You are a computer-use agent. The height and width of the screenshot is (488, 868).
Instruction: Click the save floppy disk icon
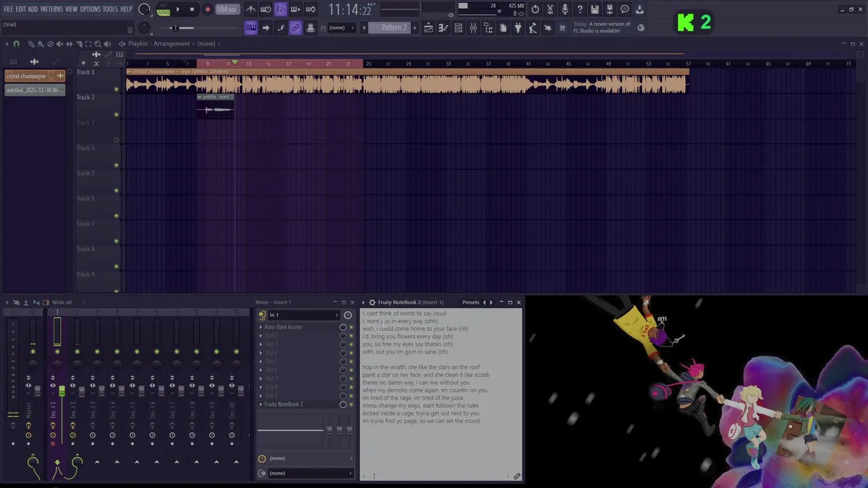(595, 9)
